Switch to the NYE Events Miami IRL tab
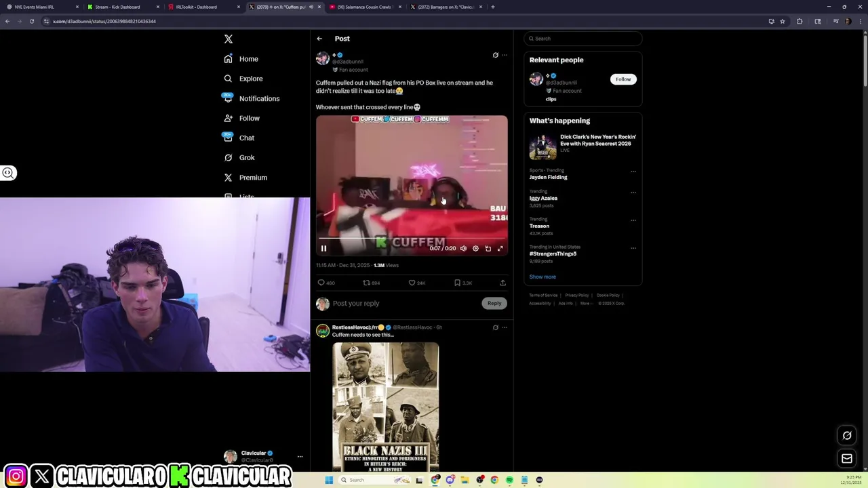This screenshot has height=488, width=868. [42, 7]
